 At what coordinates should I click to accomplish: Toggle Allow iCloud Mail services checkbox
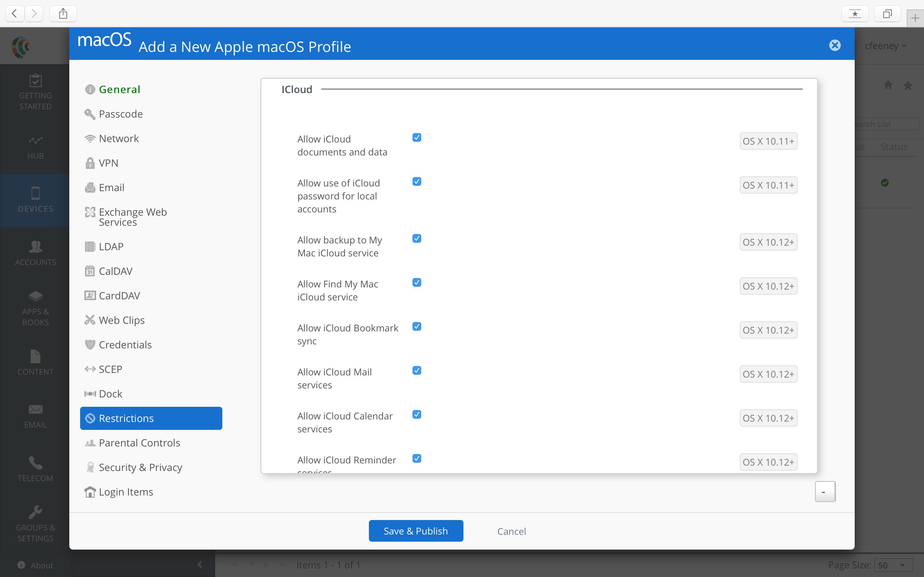(x=417, y=371)
